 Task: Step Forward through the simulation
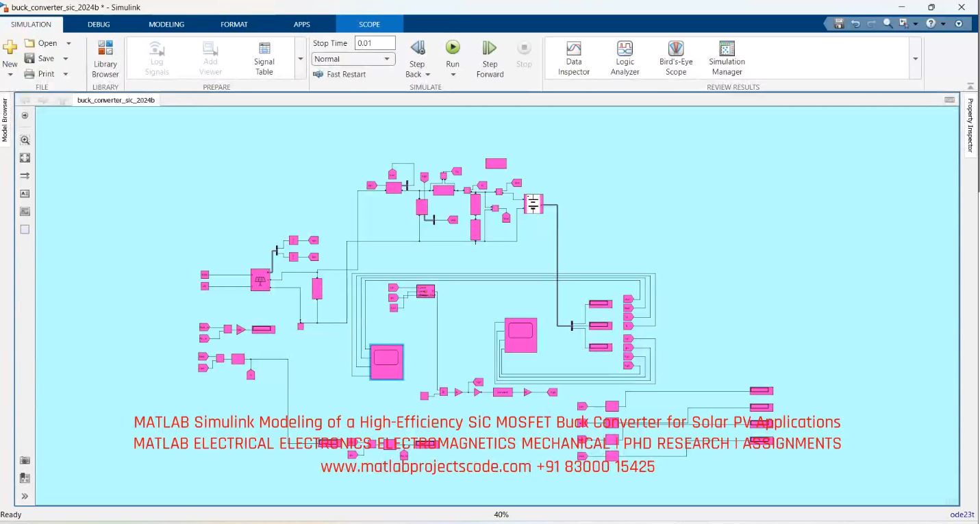coord(489,55)
